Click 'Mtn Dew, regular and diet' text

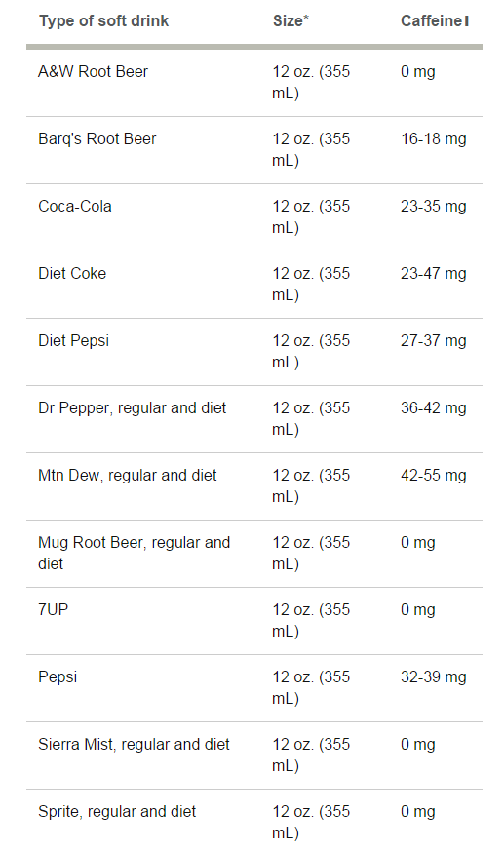click(x=128, y=476)
